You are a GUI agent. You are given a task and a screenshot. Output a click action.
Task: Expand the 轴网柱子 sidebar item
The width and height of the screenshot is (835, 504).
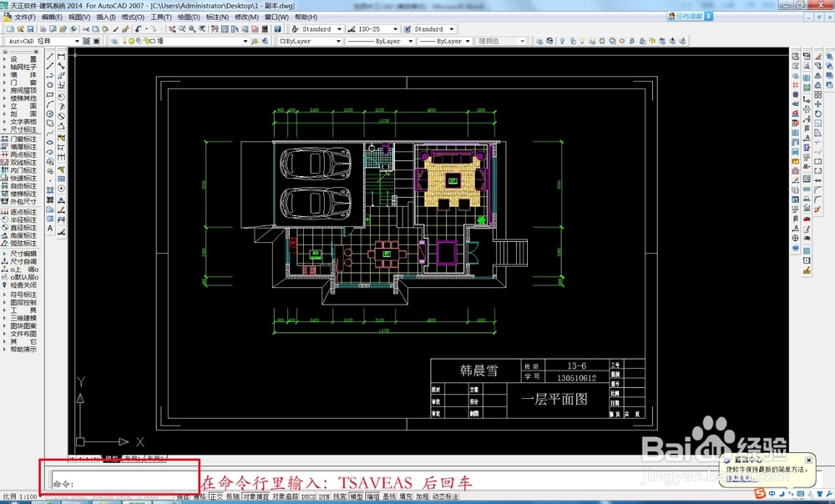click(23, 67)
